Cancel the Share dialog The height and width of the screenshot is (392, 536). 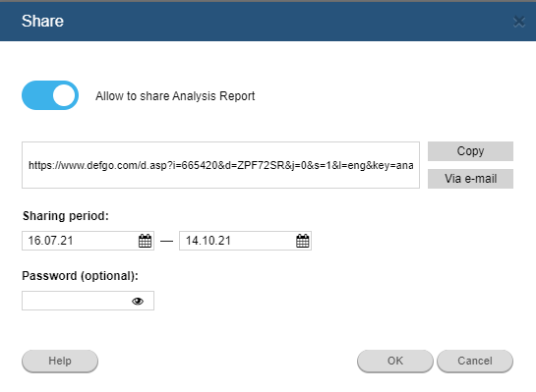tap(475, 361)
